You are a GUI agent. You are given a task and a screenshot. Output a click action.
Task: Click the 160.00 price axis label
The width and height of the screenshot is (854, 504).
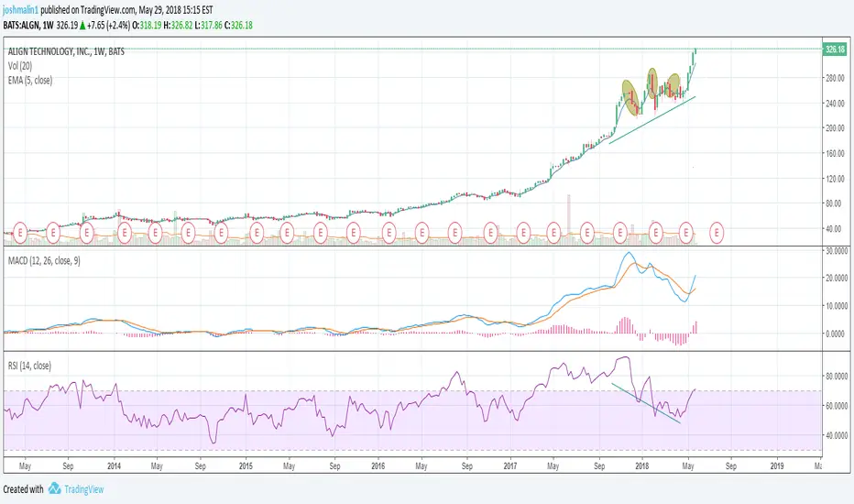(835, 153)
